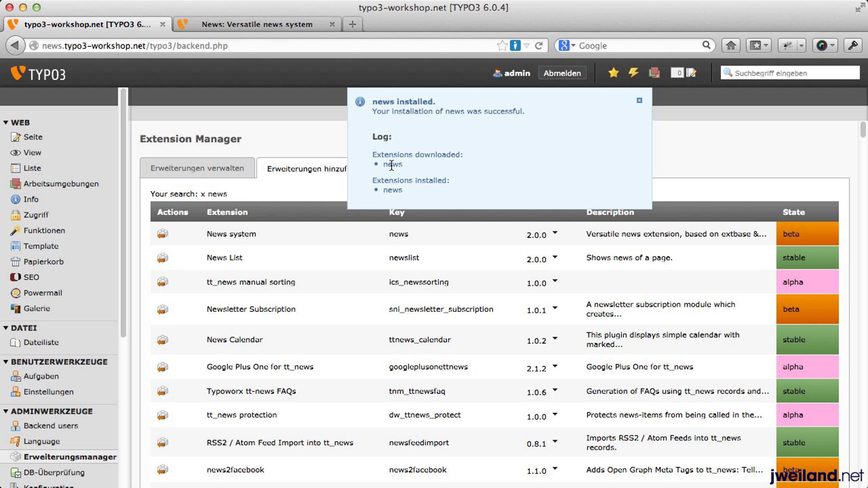The height and width of the screenshot is (488, 868).
Task: Click install icon for tt_news manual sorting
Action: 162,282
